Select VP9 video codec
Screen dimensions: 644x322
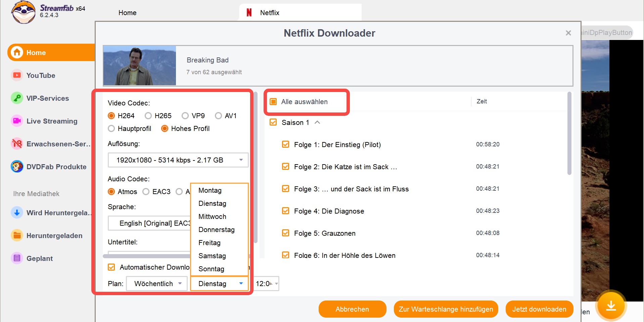click(185, 116)
